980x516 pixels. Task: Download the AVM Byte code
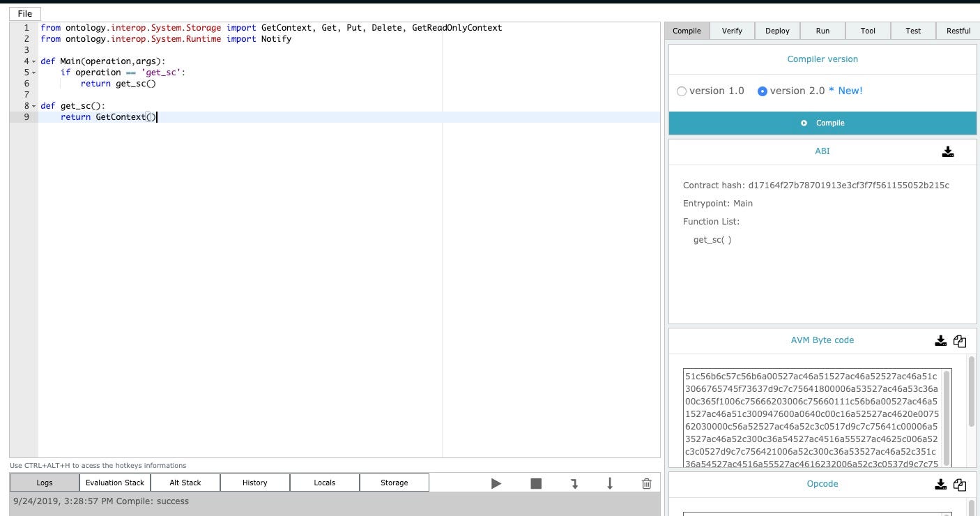940,341
